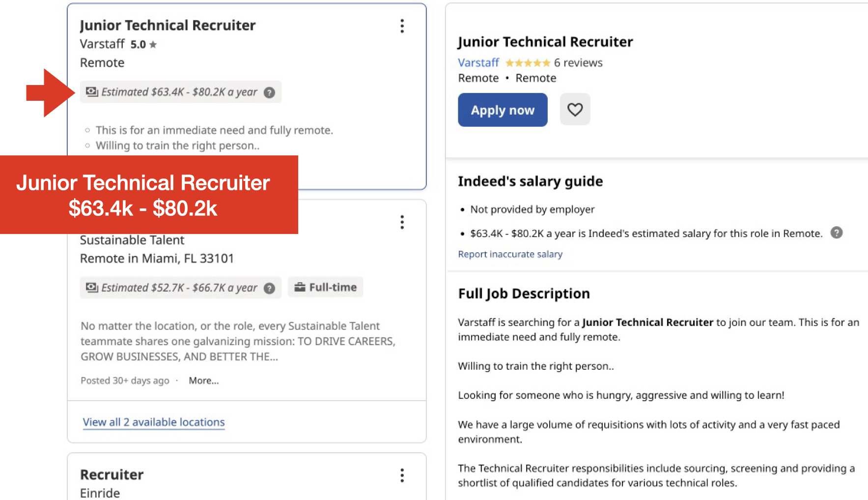868x500 pixels.
Task: Open the Recruiter job at Einride
Action: point(112,474)
